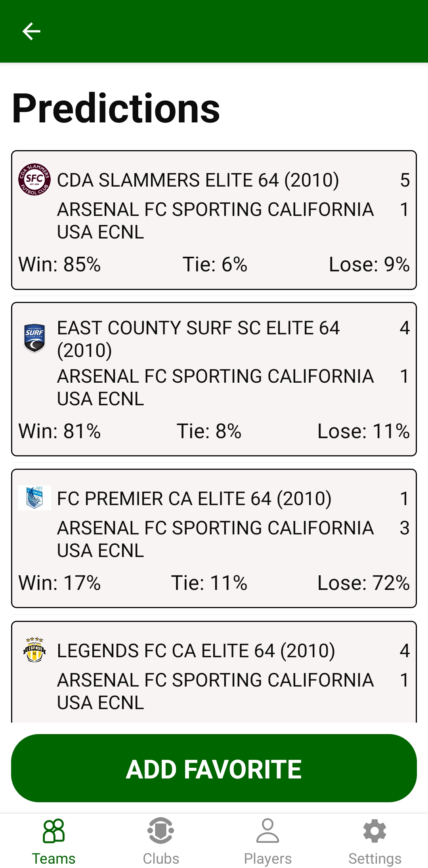Image resolution: width=428 pixels, height=868 pixels.
Task: Tap the CDA Slammers SFC club logo
Action: click(34, 179)
